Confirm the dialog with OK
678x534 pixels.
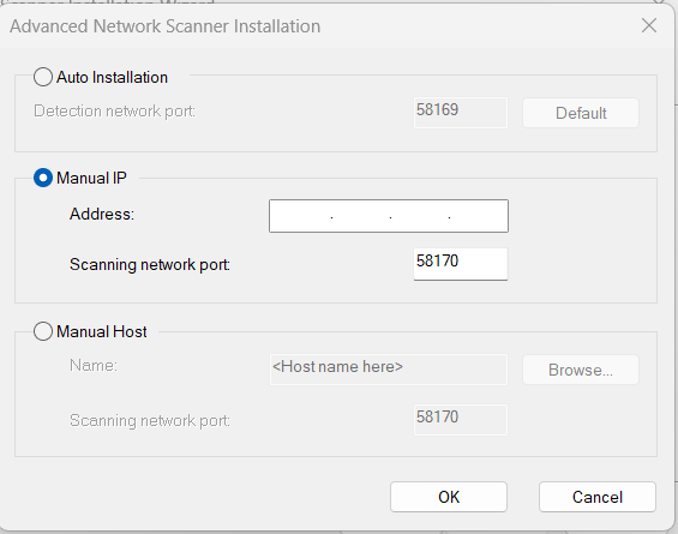pyautogui.click(x=448, y=497)
